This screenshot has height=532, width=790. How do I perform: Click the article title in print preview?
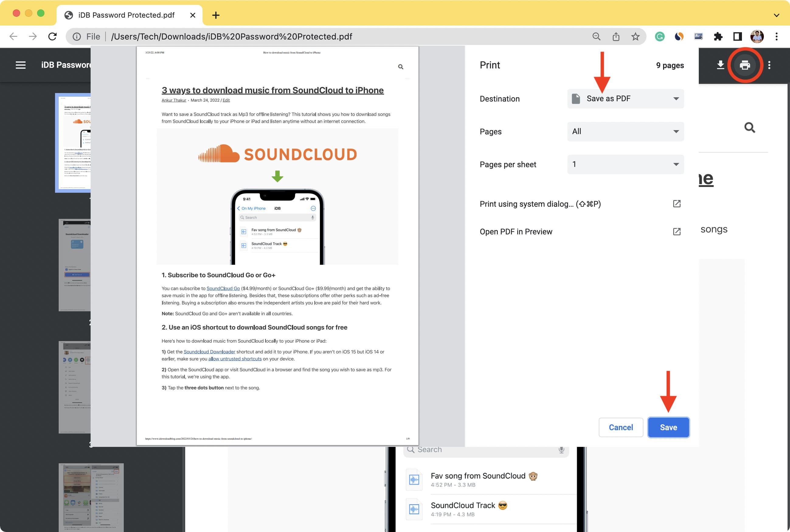click(272, 90)
